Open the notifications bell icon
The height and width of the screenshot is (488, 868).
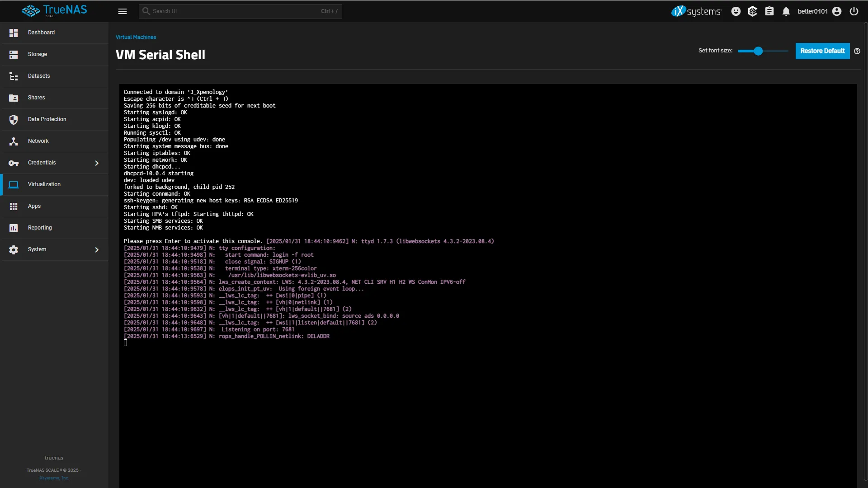pos(786,11)
